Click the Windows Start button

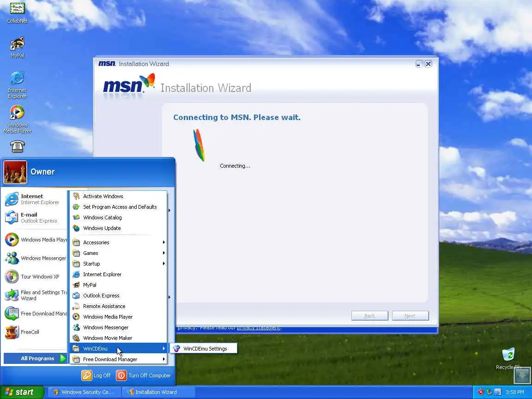pyautogui.click(x=22, y=392)
